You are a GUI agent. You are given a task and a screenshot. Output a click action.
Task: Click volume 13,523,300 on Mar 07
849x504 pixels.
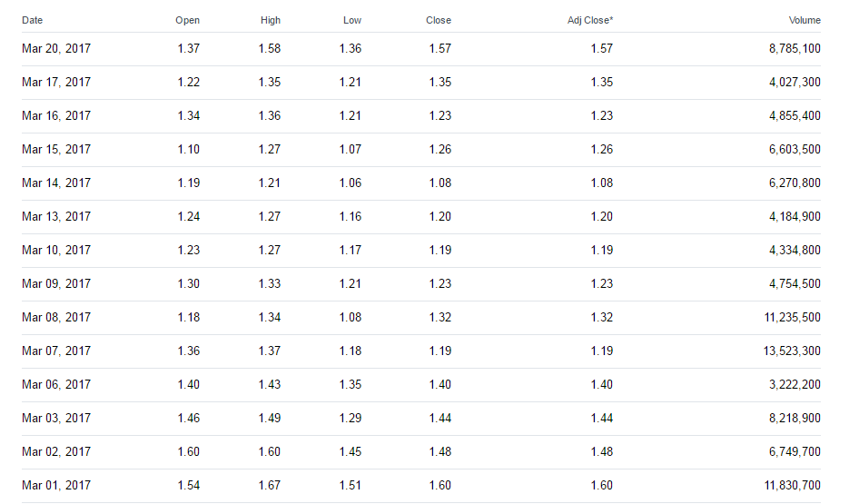click(x=792, y=351)
